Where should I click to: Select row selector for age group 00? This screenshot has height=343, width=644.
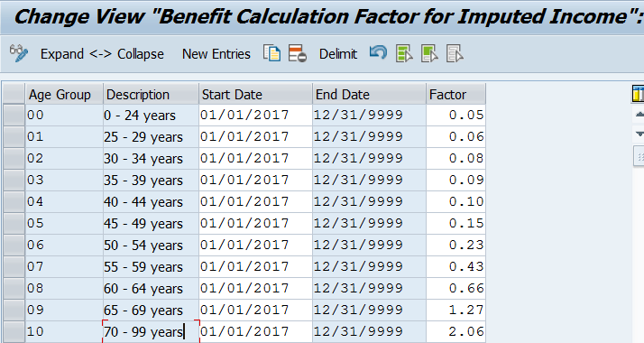(14, 115)
